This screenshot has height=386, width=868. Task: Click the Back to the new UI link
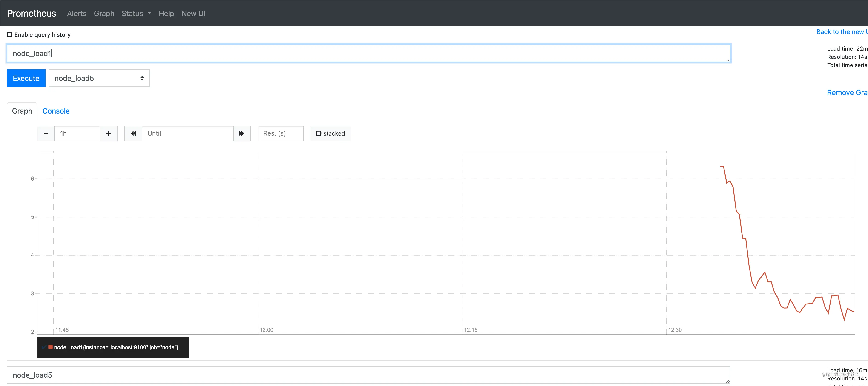(x=842, y=32)
